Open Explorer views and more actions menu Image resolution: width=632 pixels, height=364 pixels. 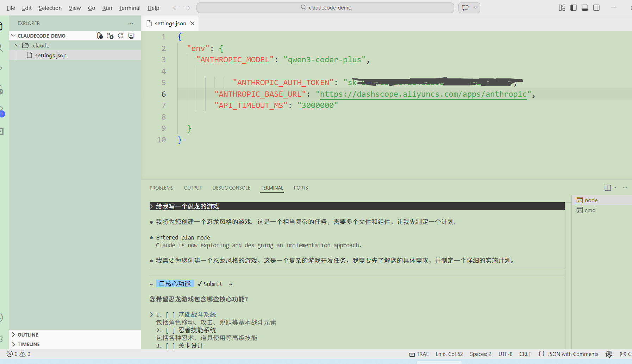tap(131, 23)
